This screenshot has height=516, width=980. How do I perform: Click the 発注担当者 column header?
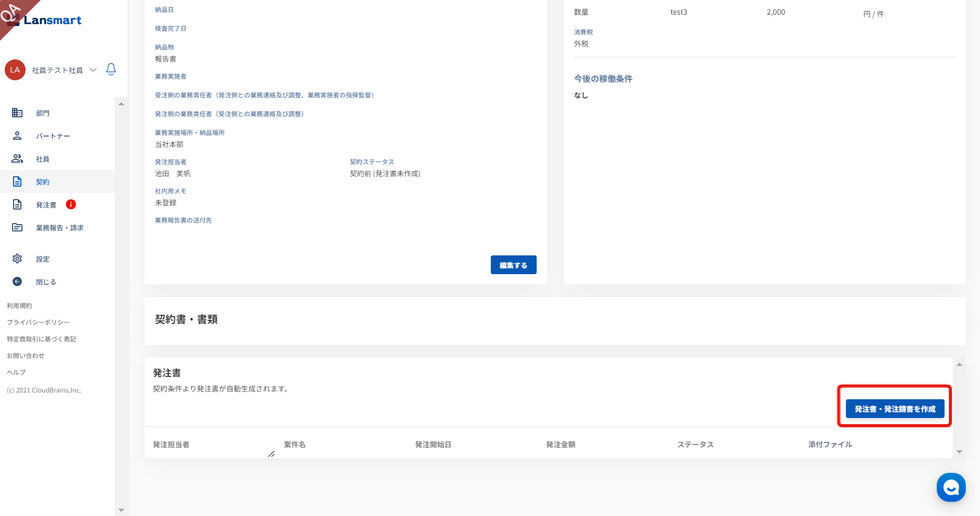coord(171,445)
